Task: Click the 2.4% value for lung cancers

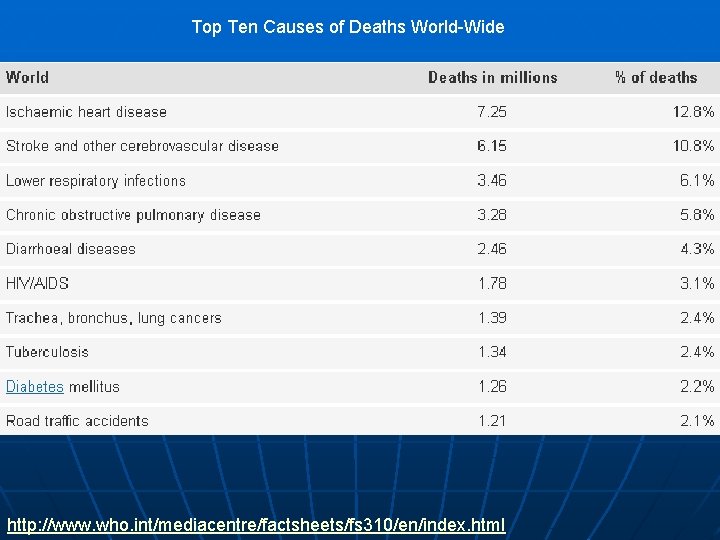Action: pos(697,318)
